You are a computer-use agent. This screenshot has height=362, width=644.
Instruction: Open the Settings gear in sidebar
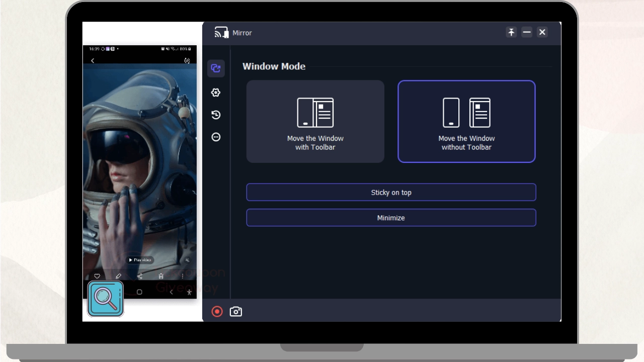(216, 93)
